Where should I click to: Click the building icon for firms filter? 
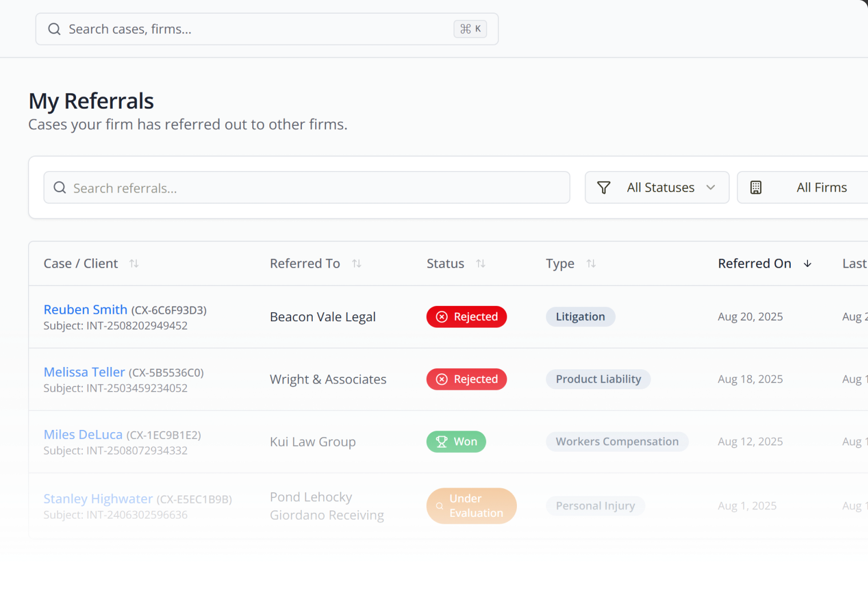756,188
